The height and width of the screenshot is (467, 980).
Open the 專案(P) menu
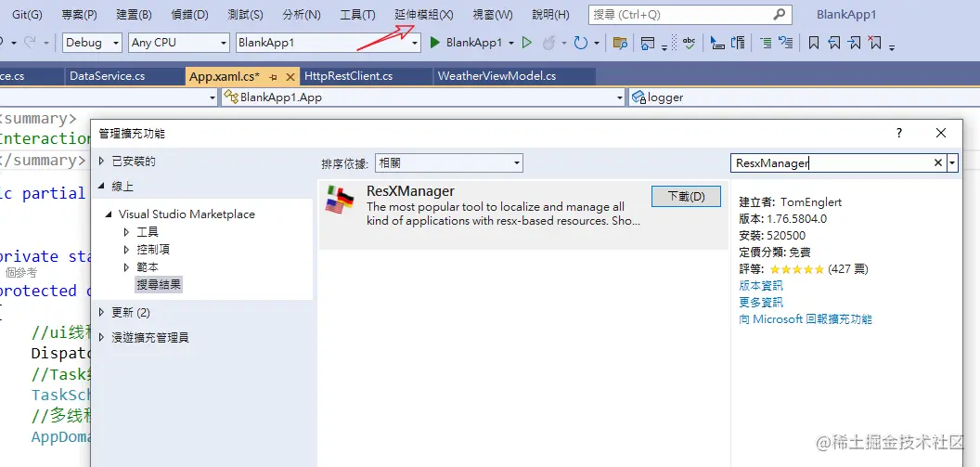click(x=80, y=14)
